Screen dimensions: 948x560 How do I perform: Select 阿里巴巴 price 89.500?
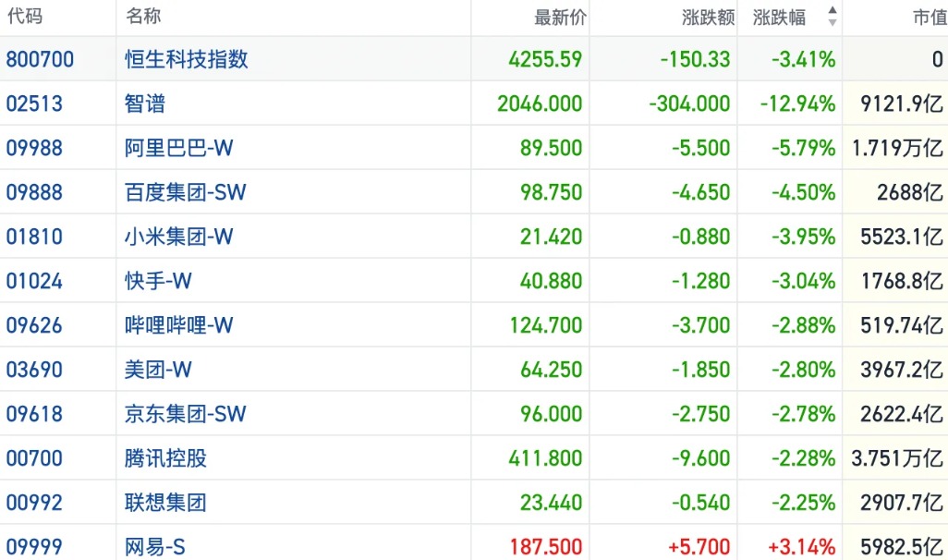click(x=552, y=148)
